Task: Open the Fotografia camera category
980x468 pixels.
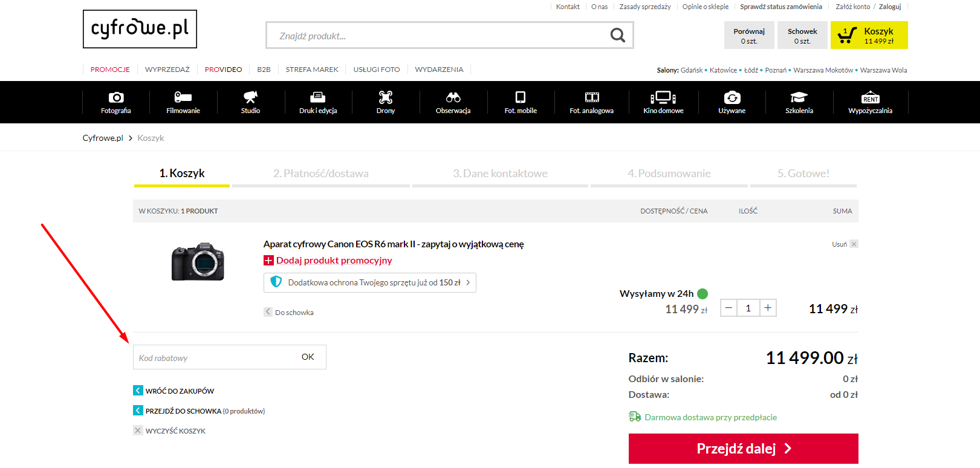Action: tap(116, 102)
